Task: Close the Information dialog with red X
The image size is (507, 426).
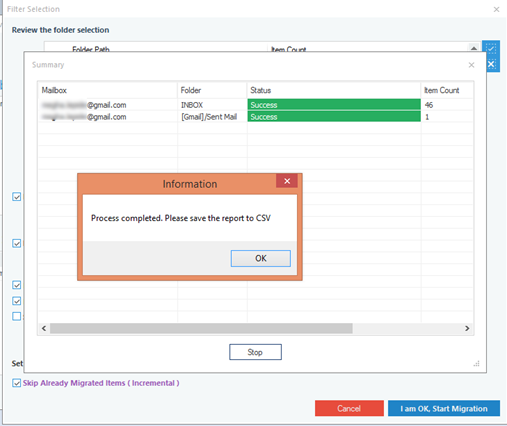Action: (287, 181)
